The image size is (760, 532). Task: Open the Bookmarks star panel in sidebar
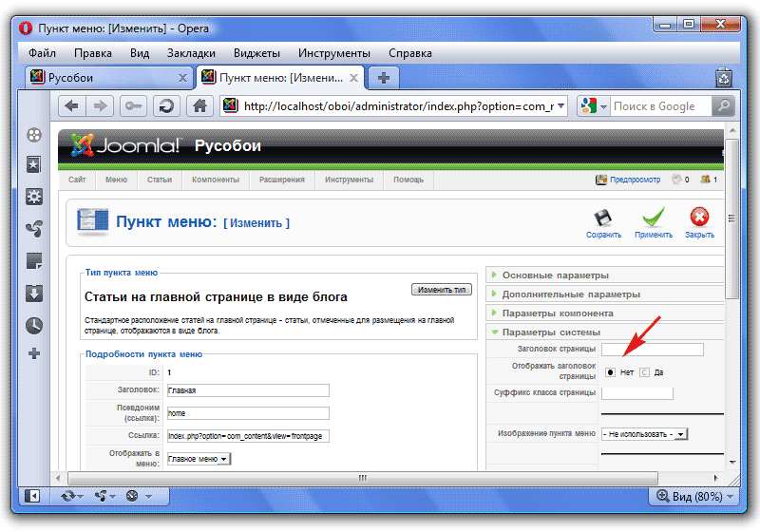tap(34, 164)
